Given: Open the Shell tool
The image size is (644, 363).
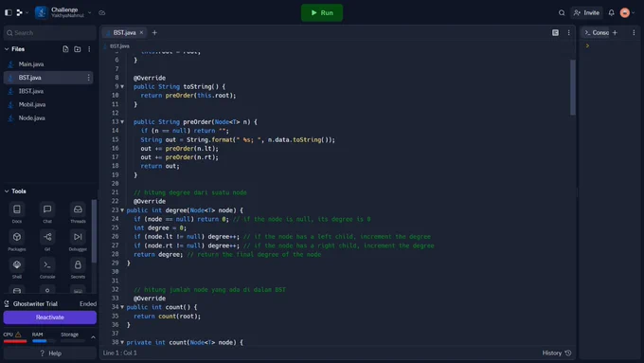Looking at the screenshot, I should click(x=17, y=268).
